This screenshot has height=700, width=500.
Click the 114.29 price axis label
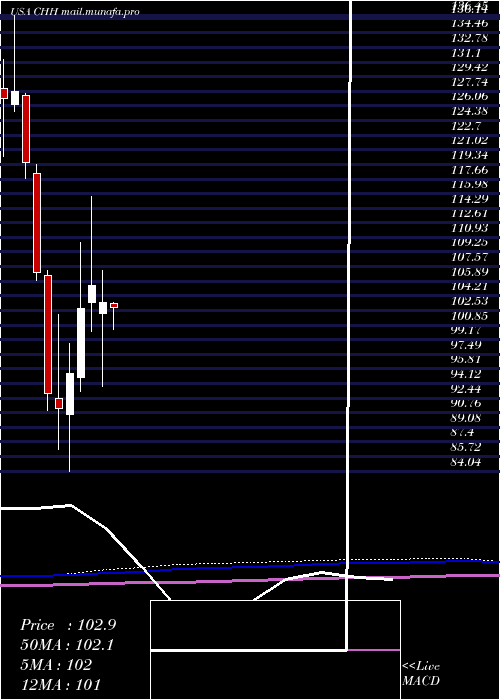470,199
